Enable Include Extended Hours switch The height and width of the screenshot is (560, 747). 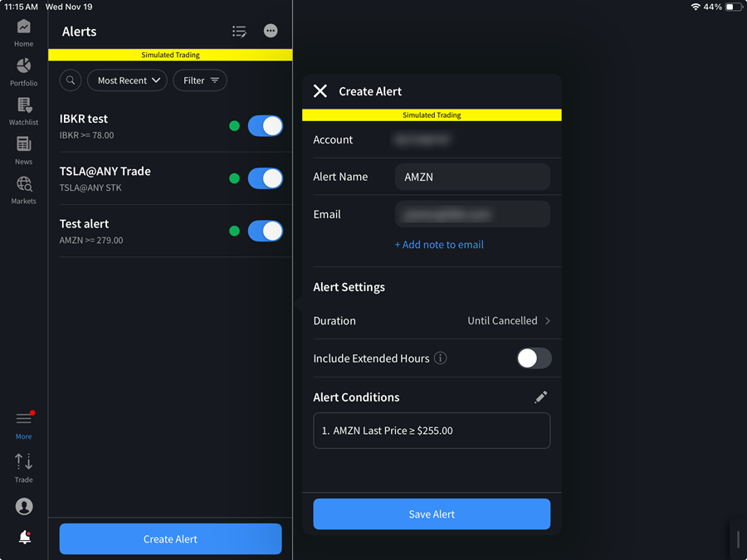(x=534, y=358)
